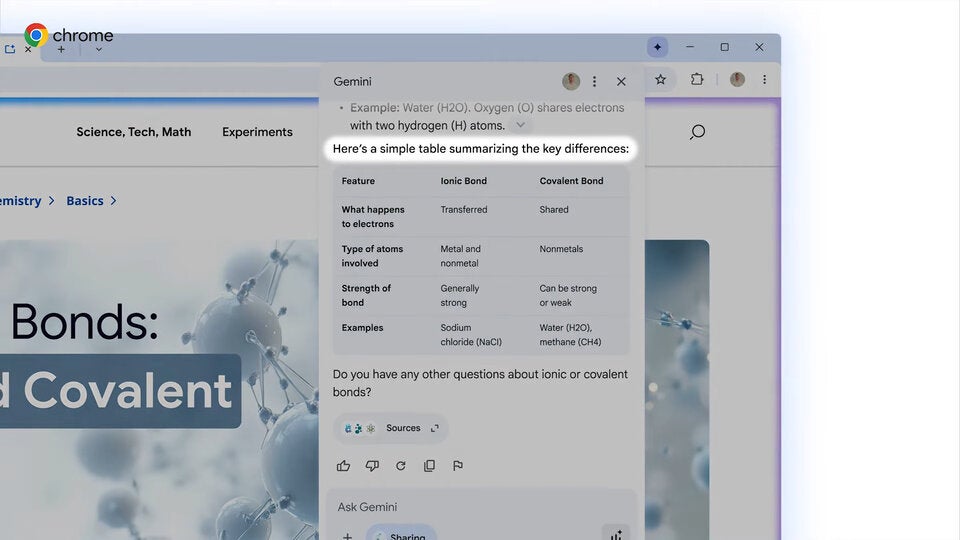The height and width of the screenshot is (540, 960).
Task: Open the Chemistry breadcrumb link
Action: (x=20, y=201)
